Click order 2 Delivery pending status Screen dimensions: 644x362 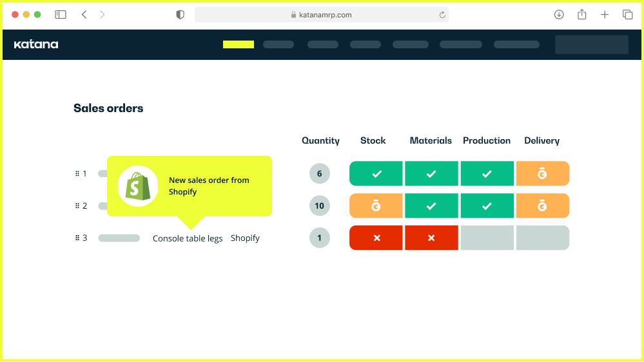[543, 205]
